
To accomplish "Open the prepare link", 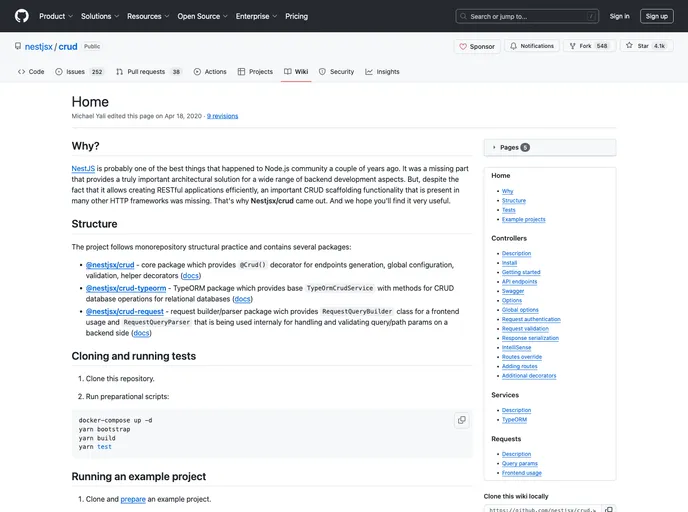I will pos(133,499).
